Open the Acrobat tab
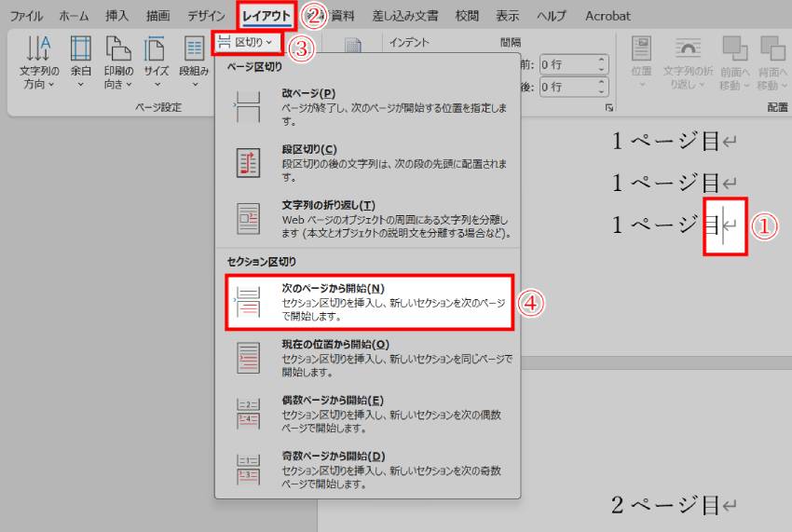This screenshot has width=792, height=532. (608, 16)
